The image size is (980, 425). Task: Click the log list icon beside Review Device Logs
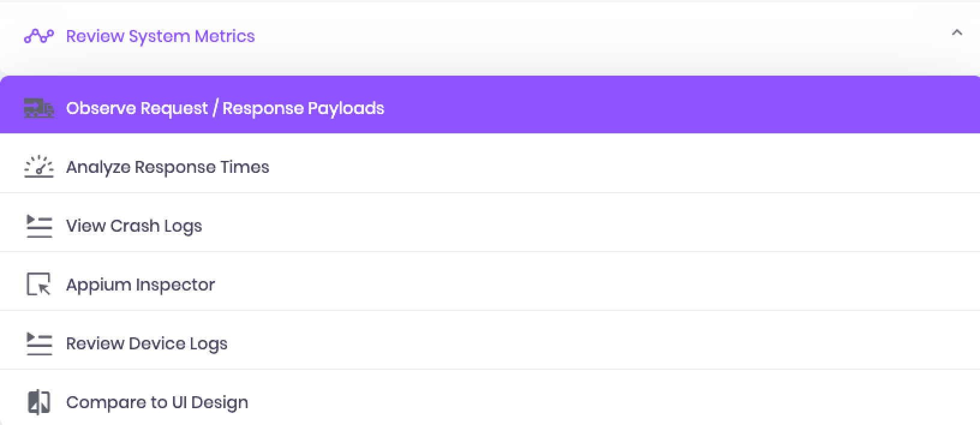(39, 344)
